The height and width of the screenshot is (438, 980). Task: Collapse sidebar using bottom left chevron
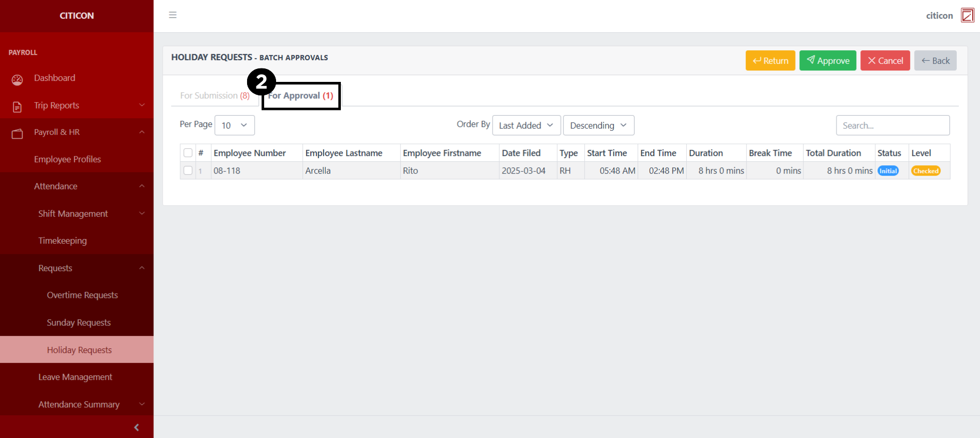pyautogui.click(x=136, y=427)
